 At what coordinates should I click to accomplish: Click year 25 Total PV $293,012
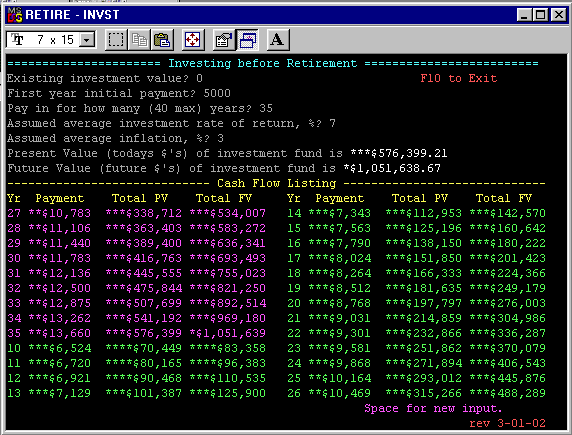424,378
